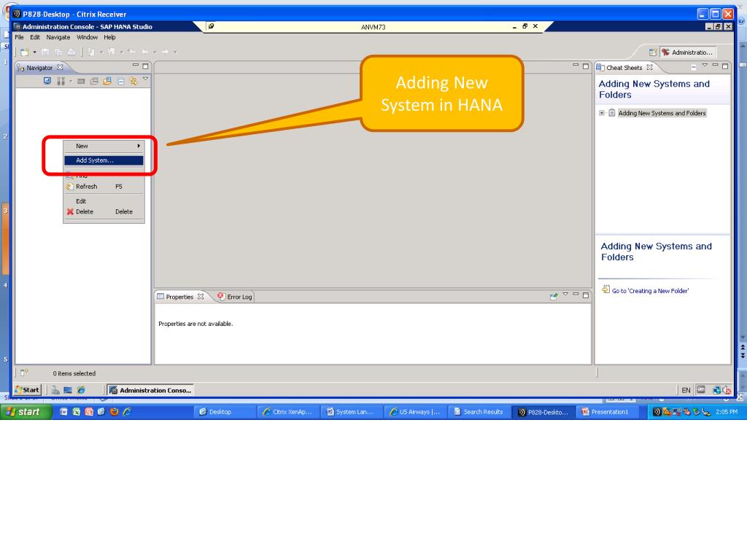This screenshot has width=747, height=560.
Task: Maximize the Cheat Sheets panel
Action: tap(725, 66)
